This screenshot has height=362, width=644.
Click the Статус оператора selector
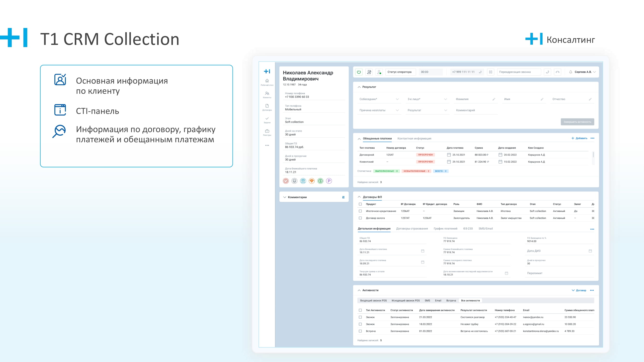401,72
